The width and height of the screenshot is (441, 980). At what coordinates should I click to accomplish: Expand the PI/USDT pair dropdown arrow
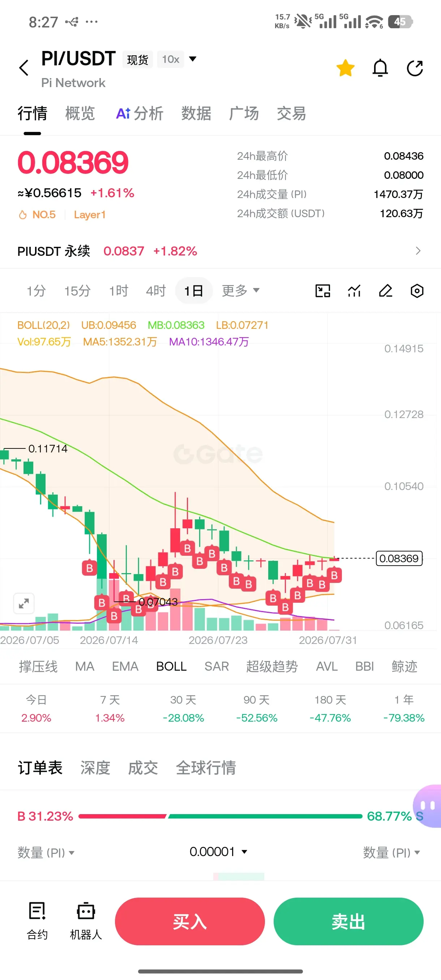click(x=193, y=59)
